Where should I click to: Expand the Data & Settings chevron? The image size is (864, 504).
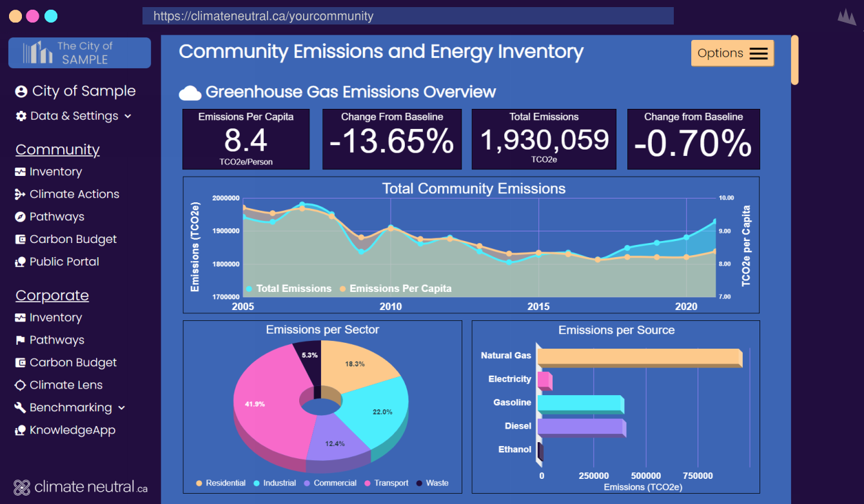(128, 116)
